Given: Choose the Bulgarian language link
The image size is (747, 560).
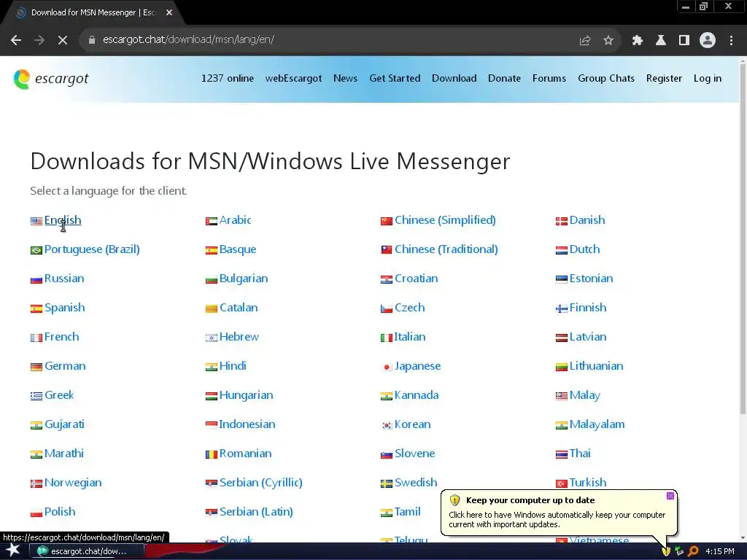Looking at the screenshot, I should click(x=244, y=279).
